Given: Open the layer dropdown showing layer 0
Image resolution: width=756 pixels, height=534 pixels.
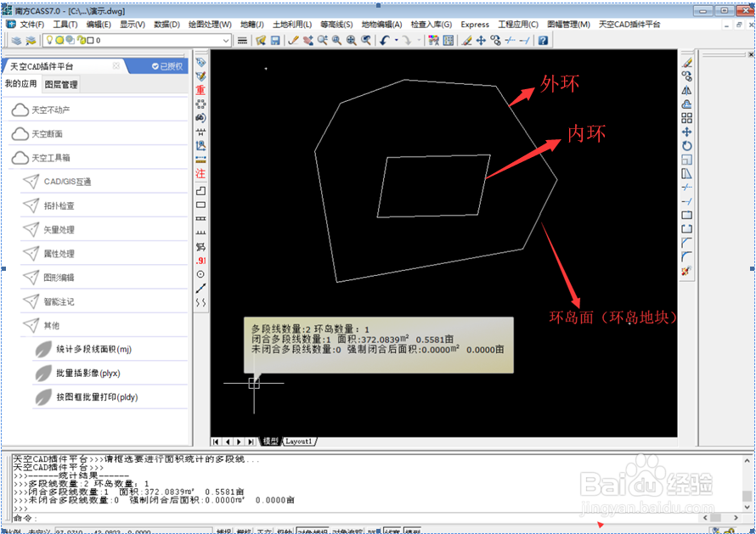Looking at the screenshot, I should pos(137,41).
